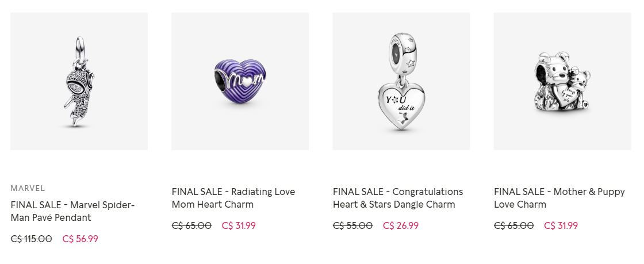644x264 pixels.
Task: Click the Mom heart crossed-out C$ 65.00 price
Action: [192, 226]
